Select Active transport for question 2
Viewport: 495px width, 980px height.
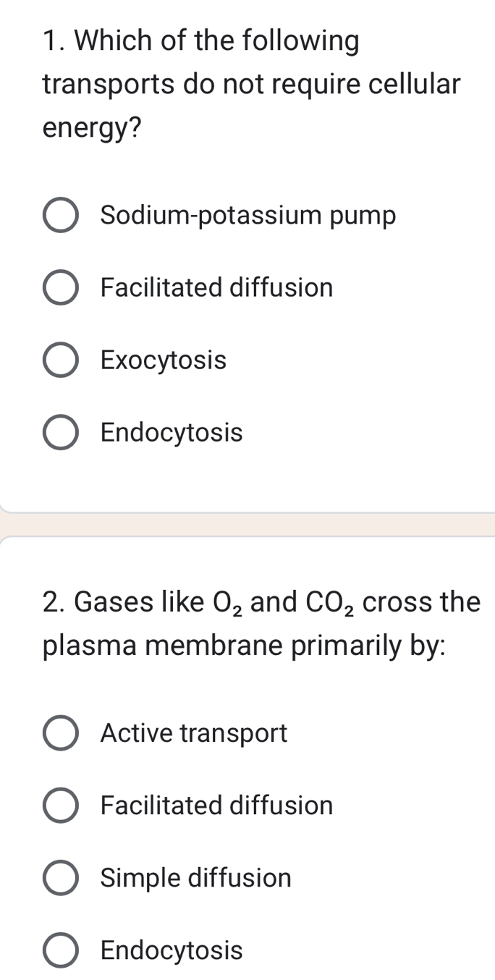(x=62, y=733)
